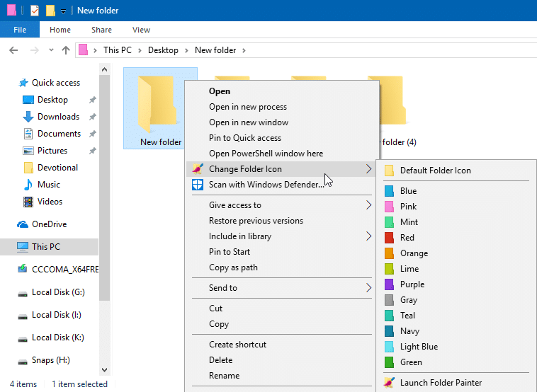Set folder icon to Lime
The width and height of the screenshot is (537, 392).
456,269
